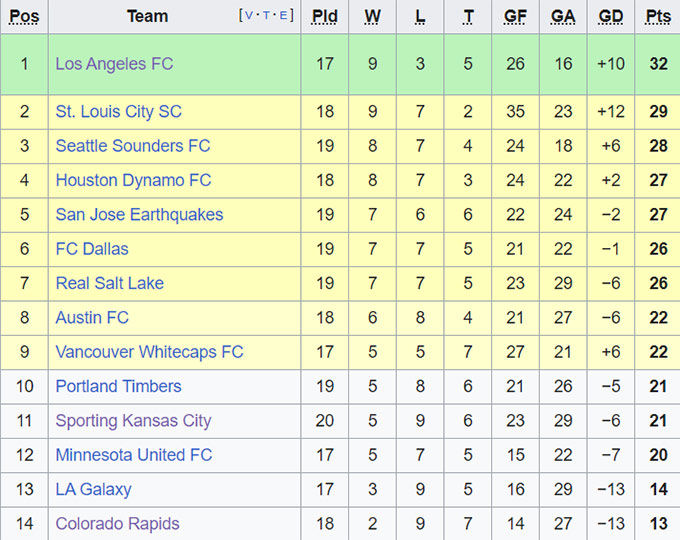Select the Colorado Rapids link
The image size is (680, 540).
pos(117,524)
